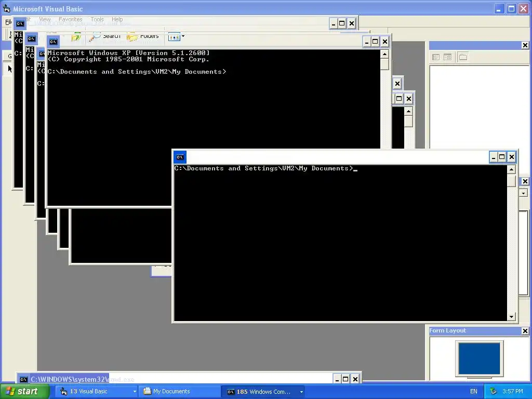Screen dimensions: 532x399
Task: Click the Microsoft Visual Basic title bar icon
Action: point(6,8)
